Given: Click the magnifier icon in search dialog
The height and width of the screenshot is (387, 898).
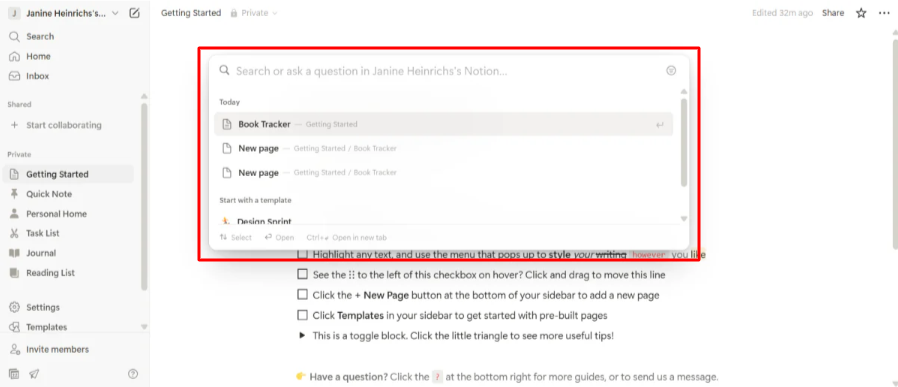Looking at the screenshot, I should pyautogui.click(x=224, y=71).
